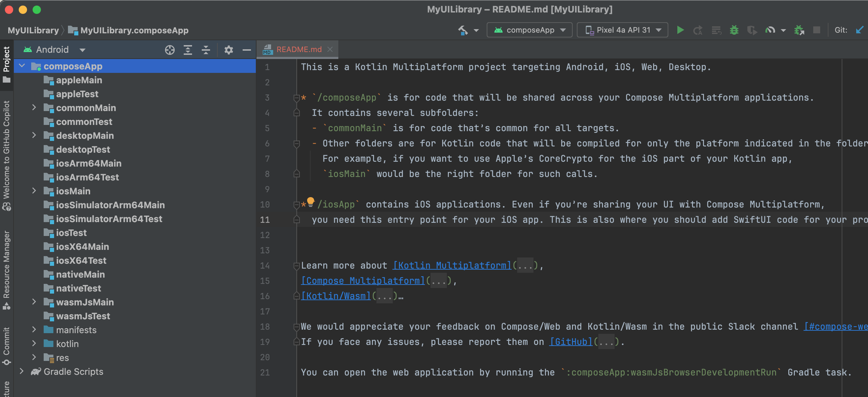Viewport: 868px width, 397px height.
Task: Select the nativeTest folder
Action: coord(134,288)
